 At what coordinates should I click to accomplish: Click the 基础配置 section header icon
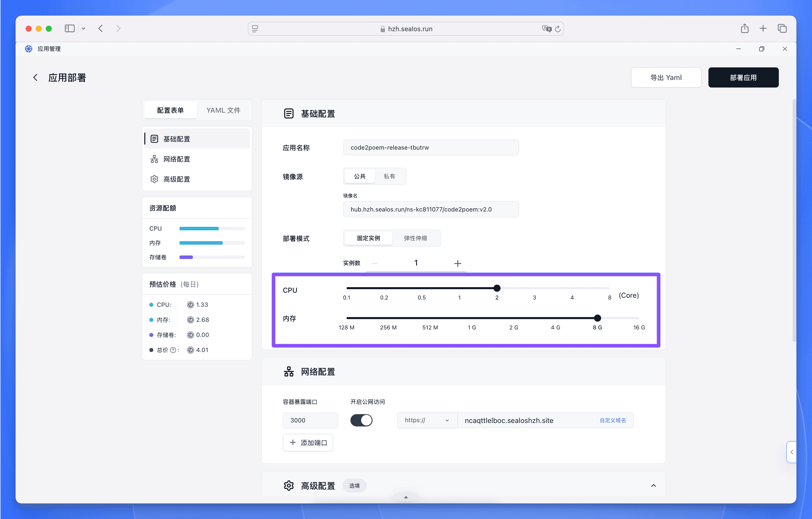point(289,114)
